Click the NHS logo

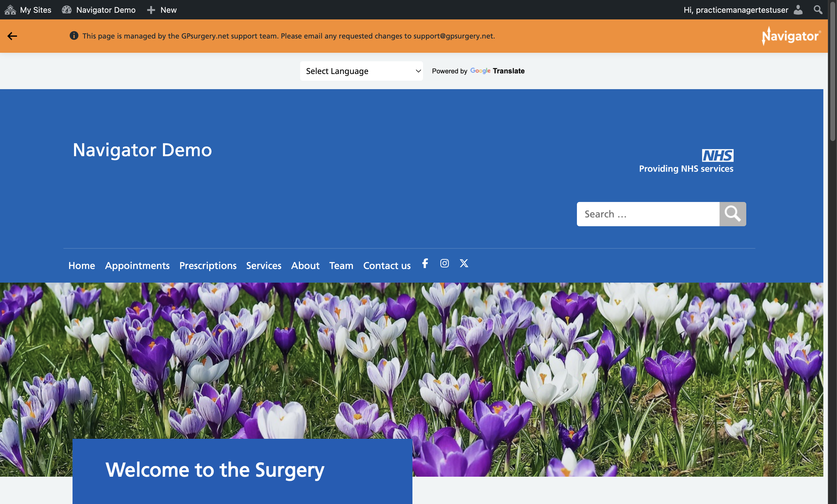pos(717,156)
